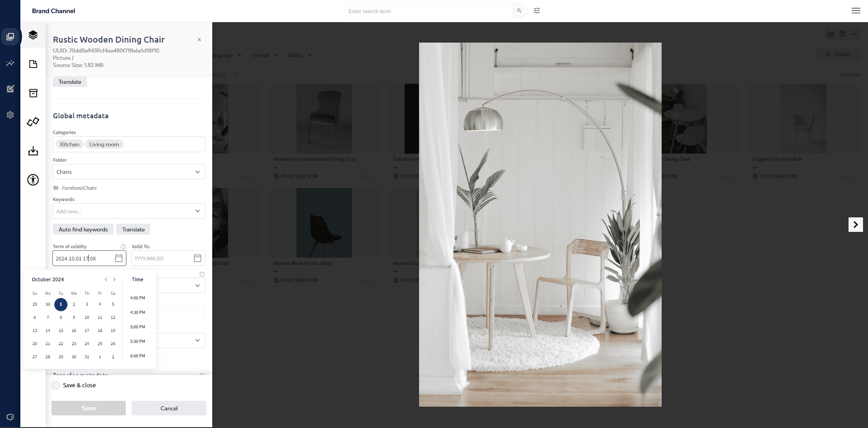868x428 pixels.
Task: Click the October 2024 month label
Action: click(x=48, y=279)
